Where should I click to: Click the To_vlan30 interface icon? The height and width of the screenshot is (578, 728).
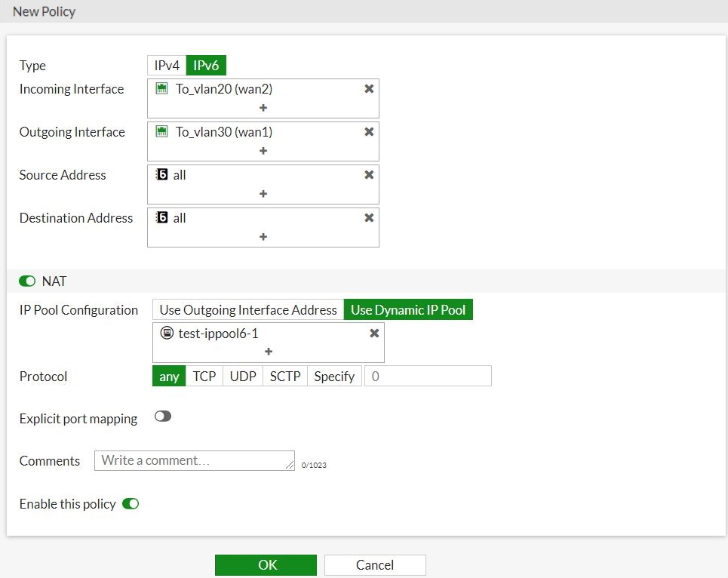[161, 132]
